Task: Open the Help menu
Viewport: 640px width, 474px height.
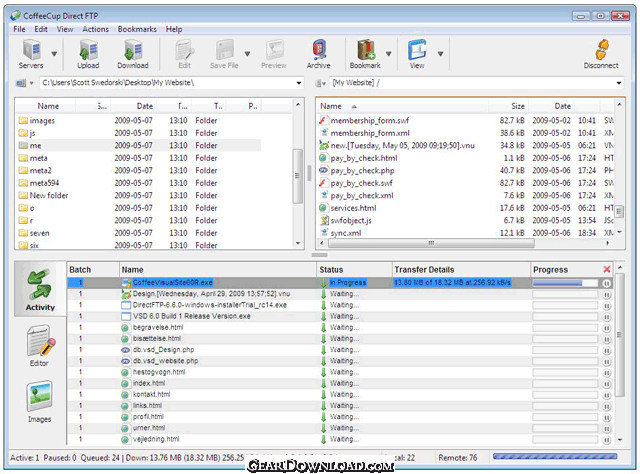Action: coord(174,29)
